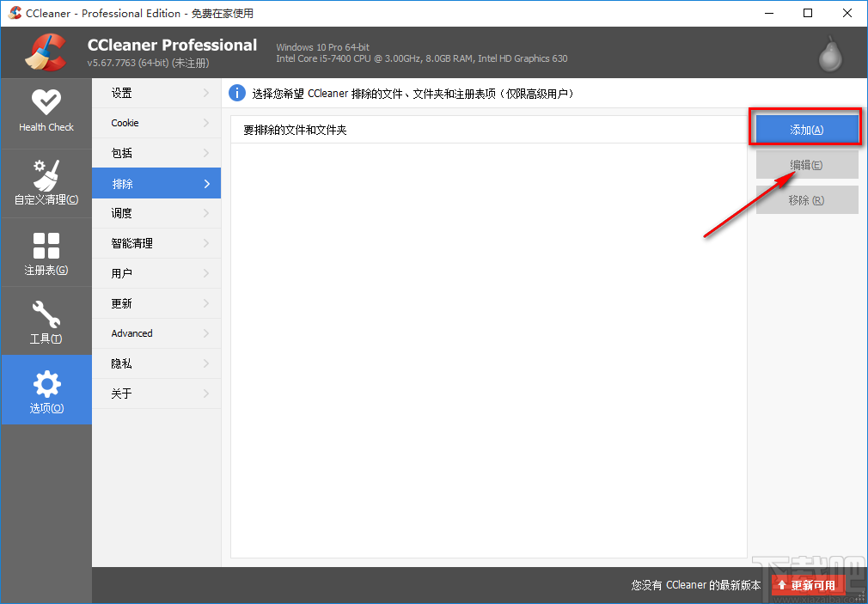Open the 关于 about menu item
This screenshot has height=604, width=868.
click(156, 394)
